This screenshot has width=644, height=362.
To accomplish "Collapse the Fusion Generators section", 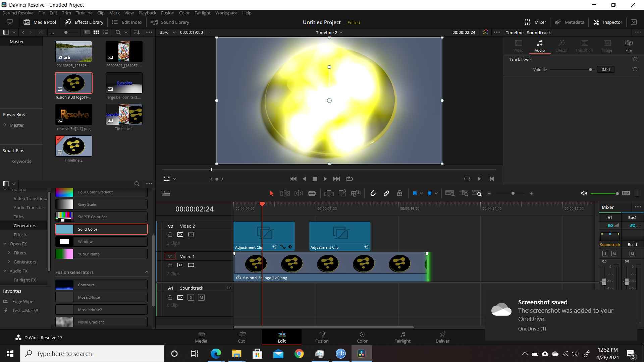I will click(147, 272).
